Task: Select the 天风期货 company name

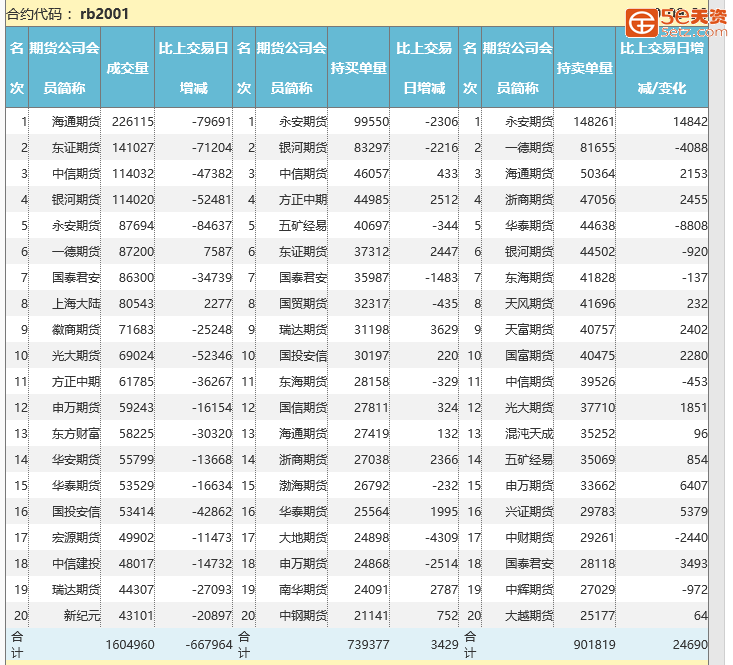Action: pyautogui.click(x=529, y=304)
